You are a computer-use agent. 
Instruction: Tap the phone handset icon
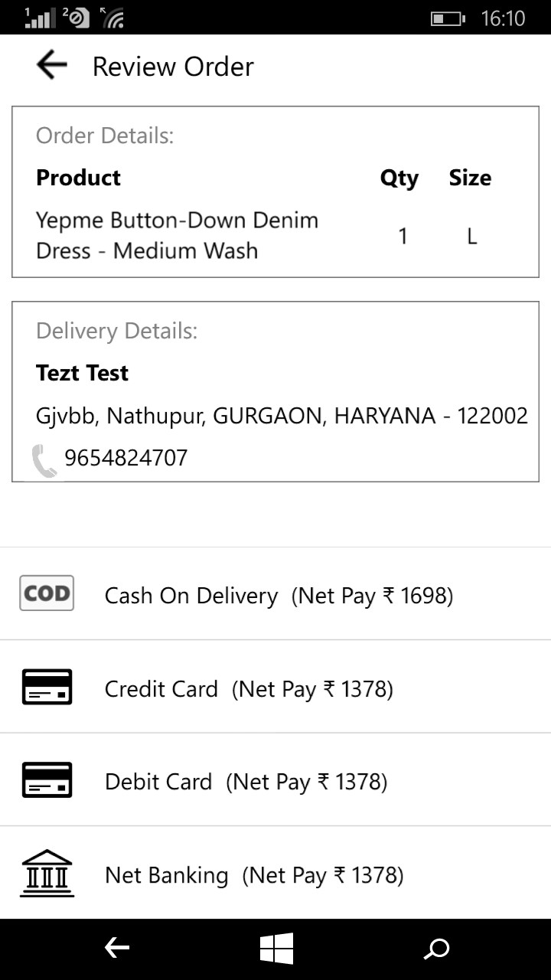pyautogui.click(x=44, y=461)
